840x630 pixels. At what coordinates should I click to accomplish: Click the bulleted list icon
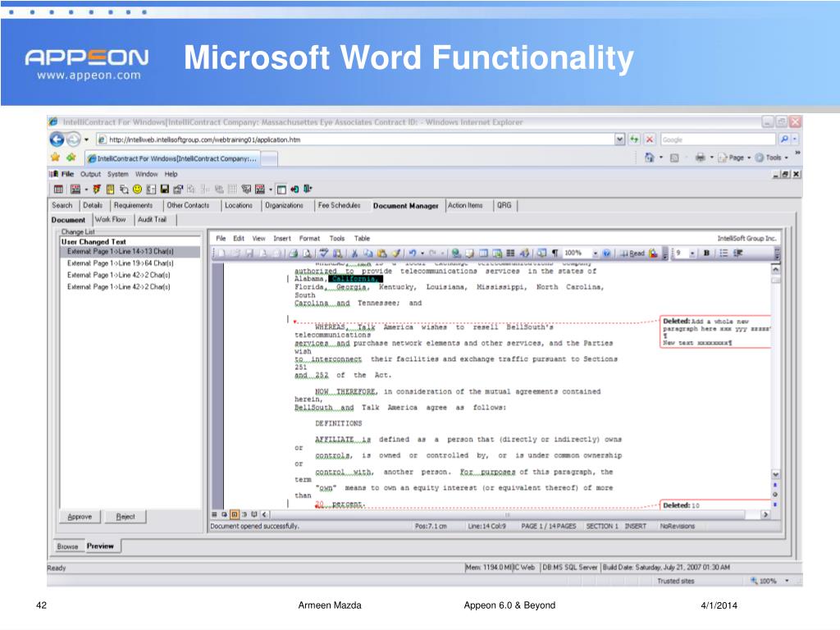724,253
